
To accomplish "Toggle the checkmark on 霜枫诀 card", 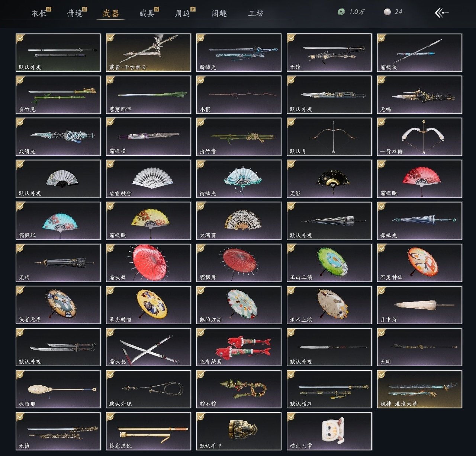I will pyautogui.click(x=382, y=38).
